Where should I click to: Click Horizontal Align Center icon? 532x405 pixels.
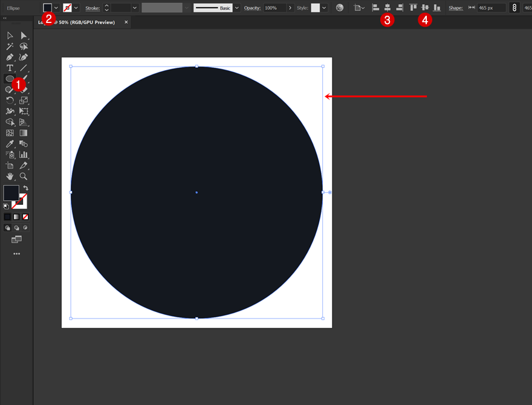(388, 8)
